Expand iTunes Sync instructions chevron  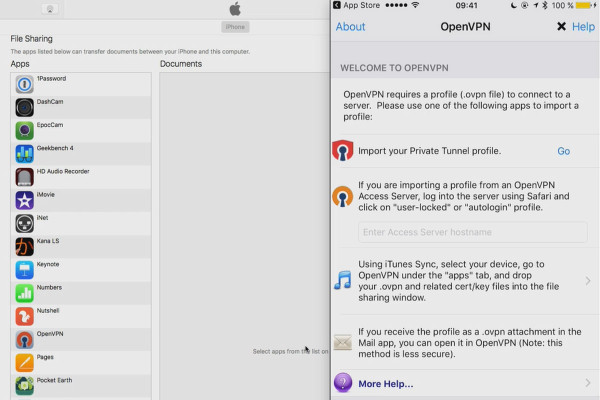tap(588, 281)
